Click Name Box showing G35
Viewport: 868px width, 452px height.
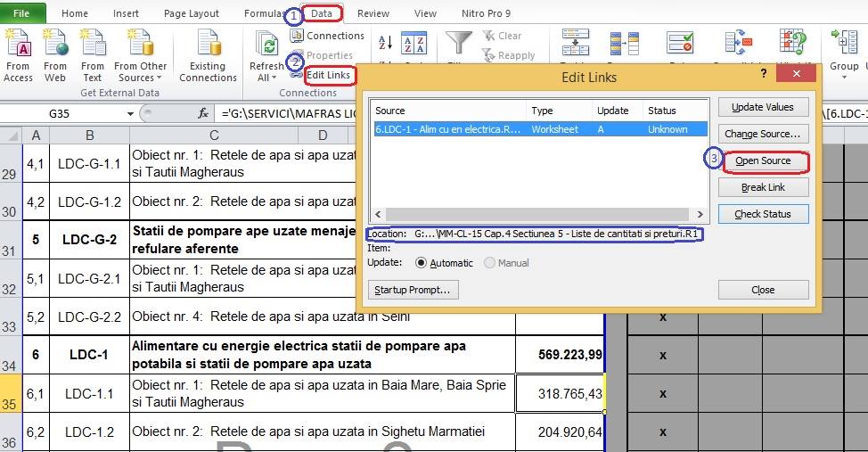[61, 113]
